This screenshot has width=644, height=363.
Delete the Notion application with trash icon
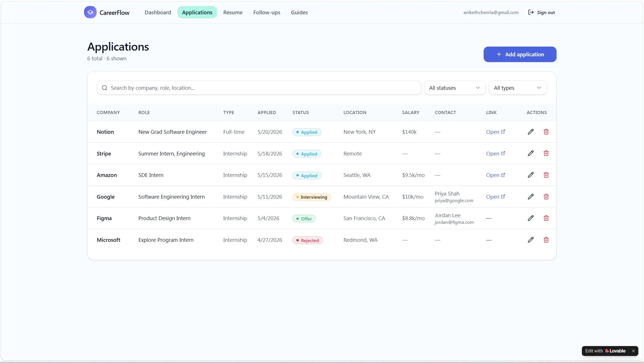pos(546,132)
